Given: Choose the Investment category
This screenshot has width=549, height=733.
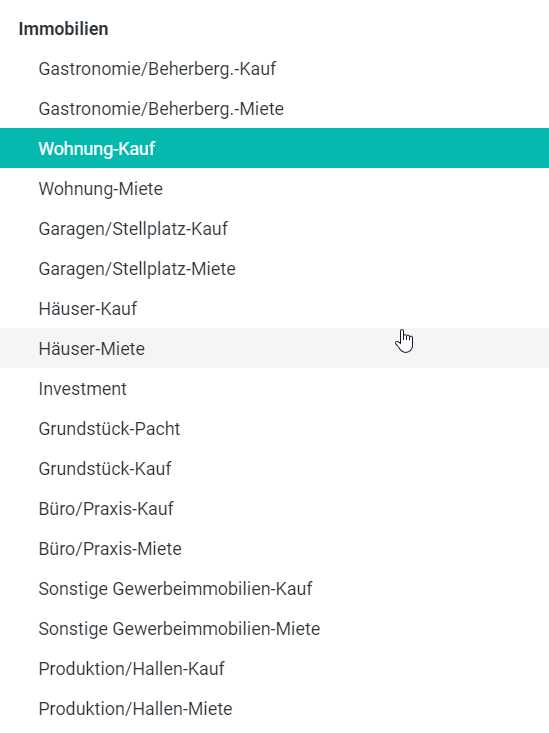Looking at the screenshot, I should [x=274, y=388].
